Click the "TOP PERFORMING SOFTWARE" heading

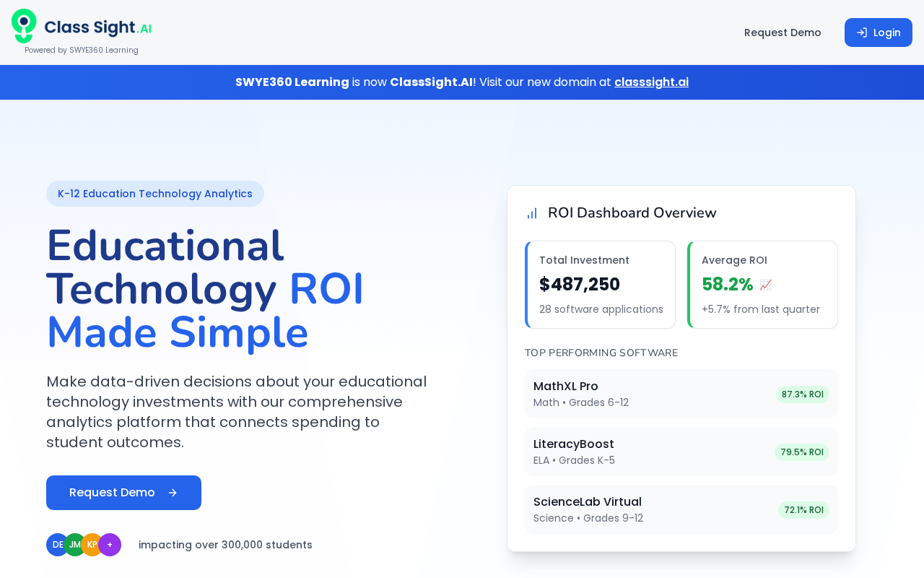pos(601,353)
